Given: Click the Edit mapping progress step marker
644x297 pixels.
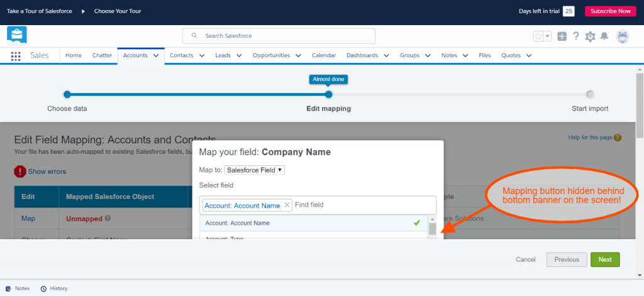Looking at the screenshot, I should point(328,94).
